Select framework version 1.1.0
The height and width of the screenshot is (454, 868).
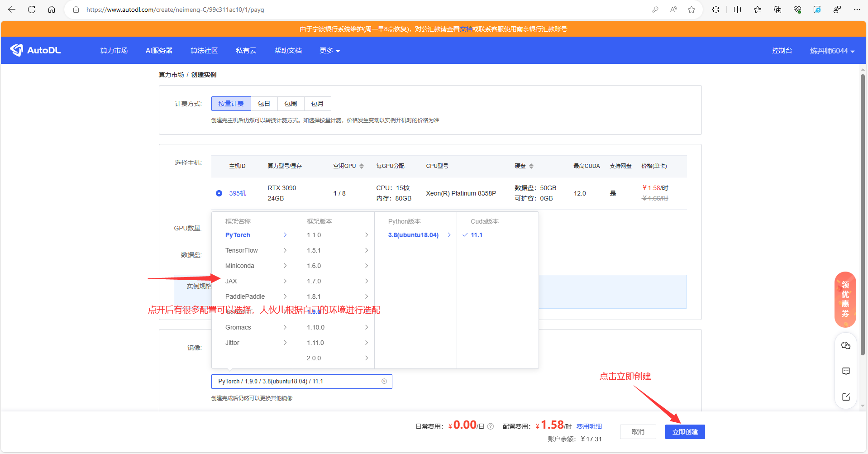tap(334, 235)
